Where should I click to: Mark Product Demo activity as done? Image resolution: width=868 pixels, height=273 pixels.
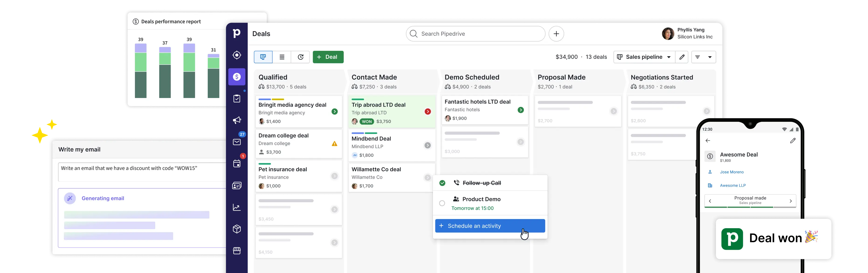(x=442, y=203)
